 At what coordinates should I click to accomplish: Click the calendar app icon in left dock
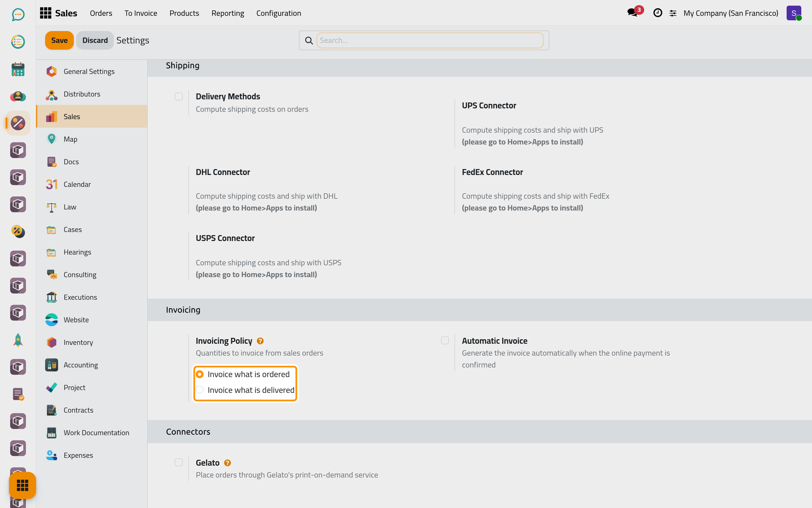[18, 69]
